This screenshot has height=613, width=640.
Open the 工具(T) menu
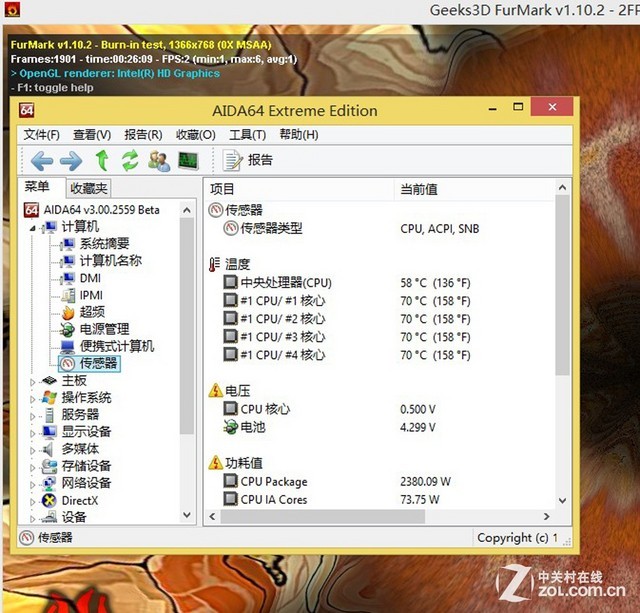click(247, 134)
